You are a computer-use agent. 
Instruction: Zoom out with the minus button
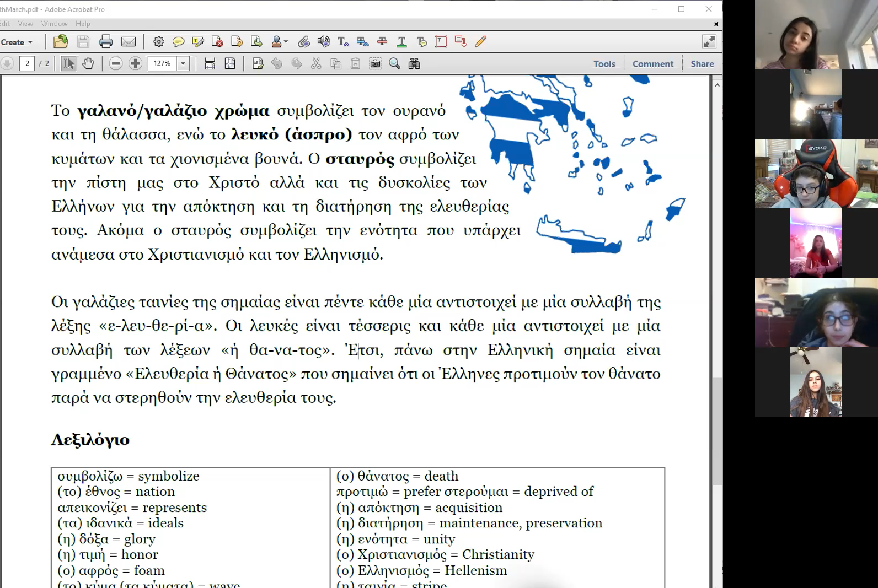click(x=115, y=64)
